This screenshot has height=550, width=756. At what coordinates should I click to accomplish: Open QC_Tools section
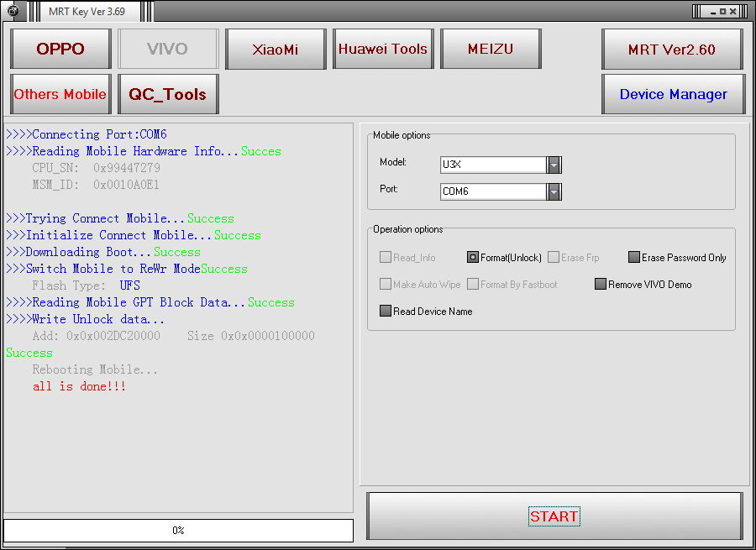(x=168, y=94)
